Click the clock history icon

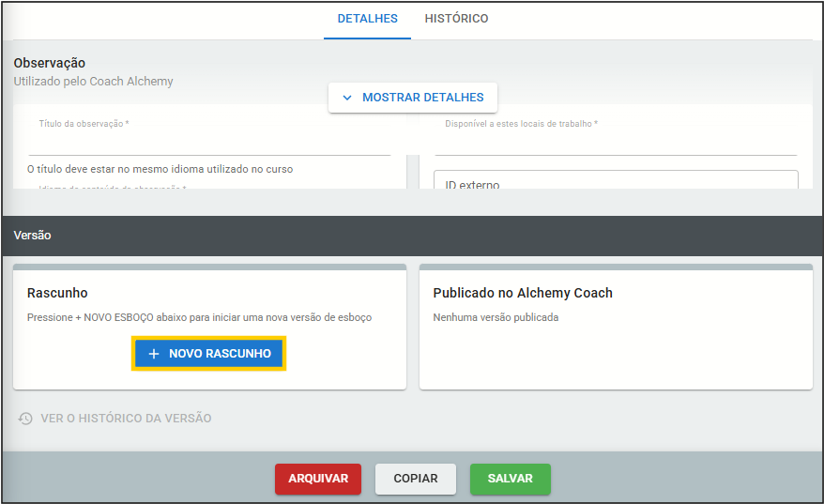click(x=25, y=419)
